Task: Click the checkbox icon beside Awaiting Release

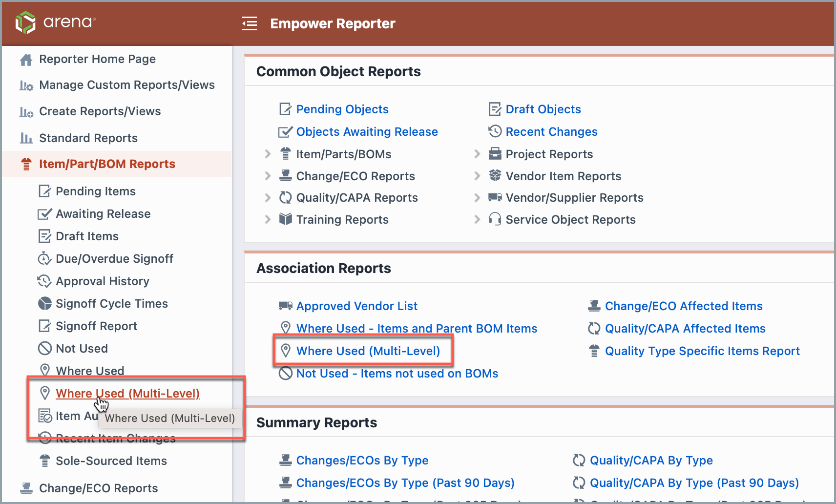Action: [x=44, y=213]
